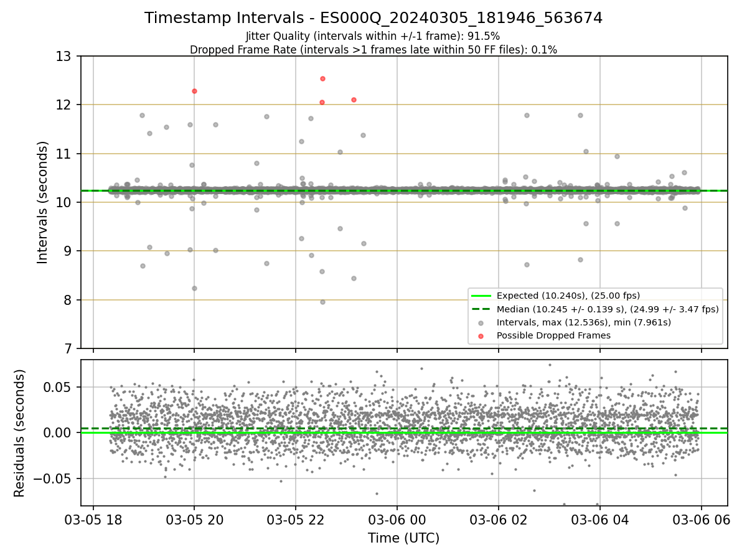Select the Dropped Frame Rate 0.1% subtitle
Screen dimensions: 747x560
(374, 49)
